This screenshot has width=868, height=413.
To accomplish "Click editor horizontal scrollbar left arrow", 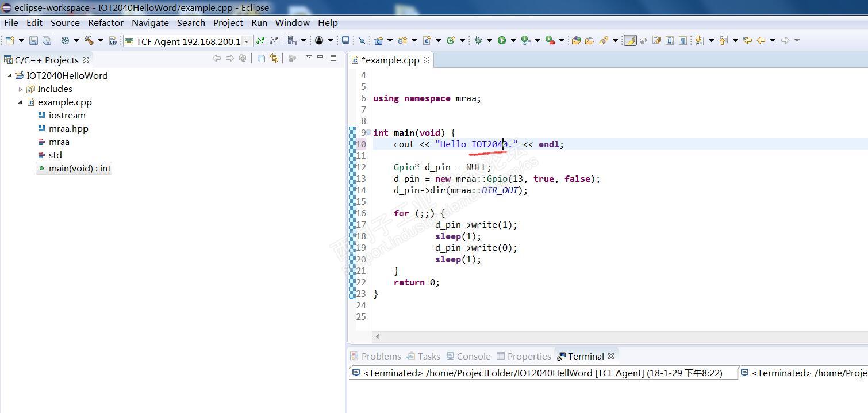I will point(377,336).
